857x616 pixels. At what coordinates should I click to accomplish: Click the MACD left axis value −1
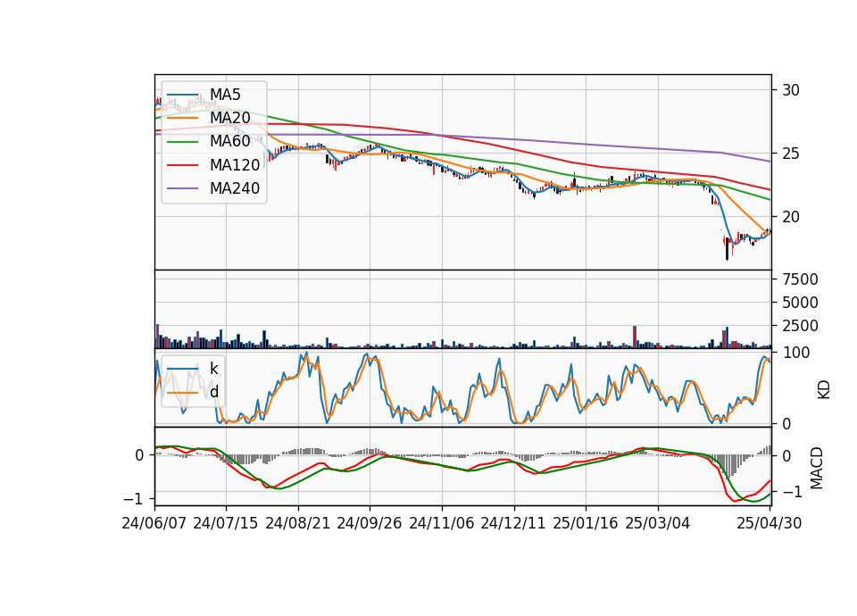coord(134,499)
